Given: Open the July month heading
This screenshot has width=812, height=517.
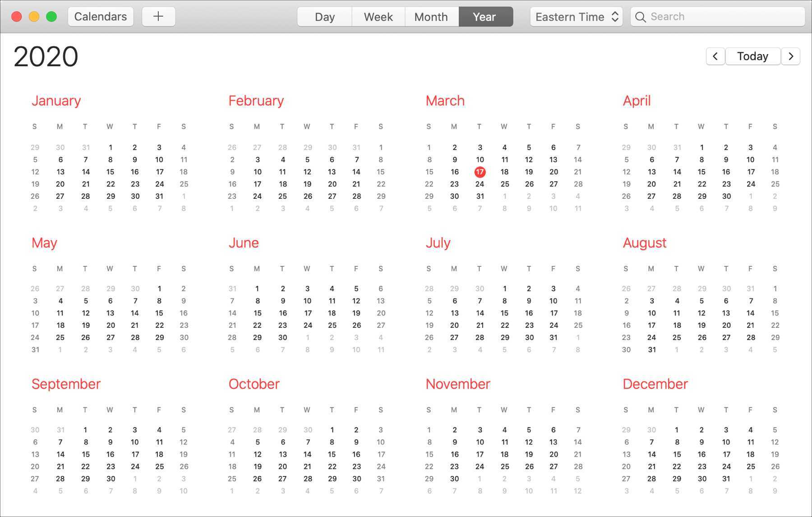Looking at the screenshot, I should coord(438,242).
